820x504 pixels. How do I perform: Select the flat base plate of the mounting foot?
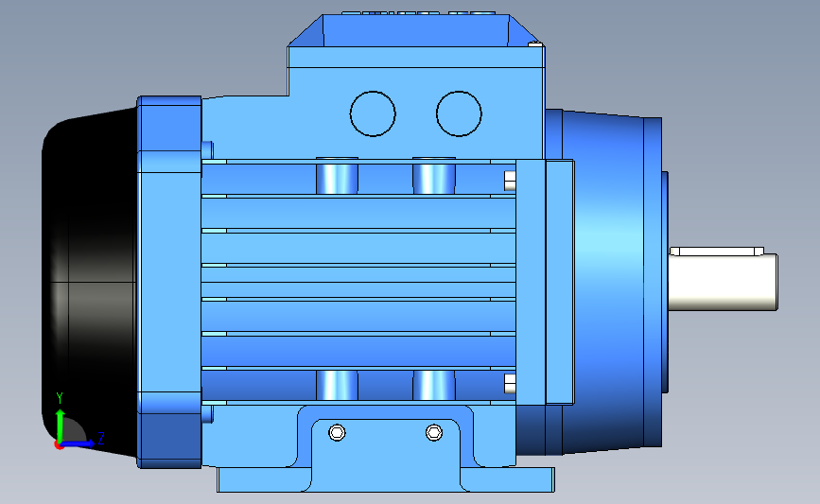click(x=386, y=480)
